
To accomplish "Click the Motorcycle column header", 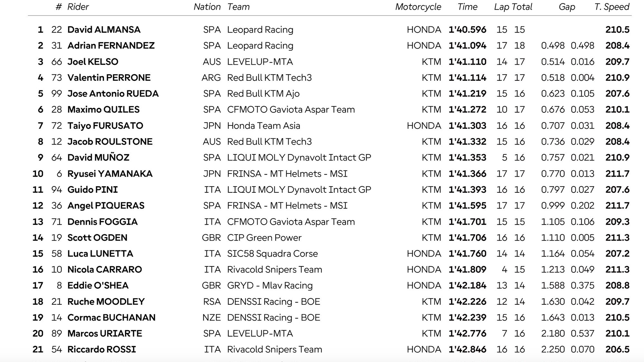I will [418, 7].
